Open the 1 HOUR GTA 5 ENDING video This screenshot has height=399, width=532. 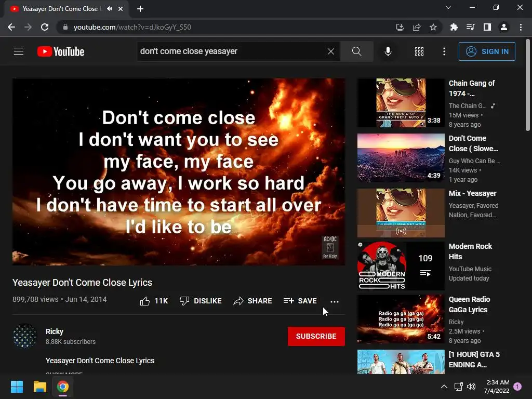click(x=401, y=362)
